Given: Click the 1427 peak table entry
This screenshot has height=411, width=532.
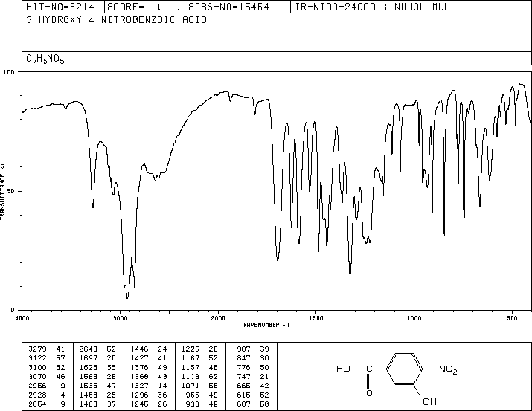Looking at the screenshot, I should (149, 358).
